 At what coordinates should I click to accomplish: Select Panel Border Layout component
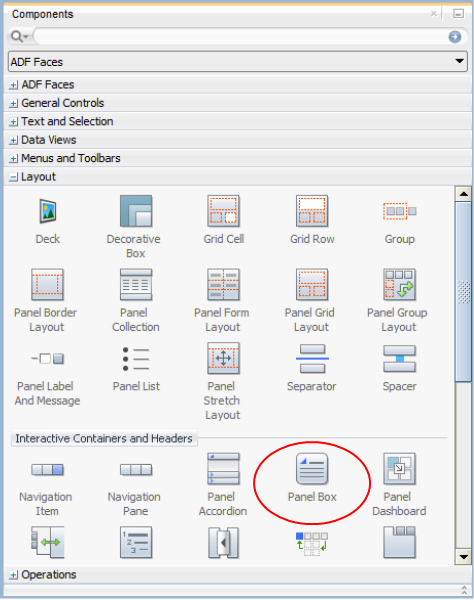point(46,301)
